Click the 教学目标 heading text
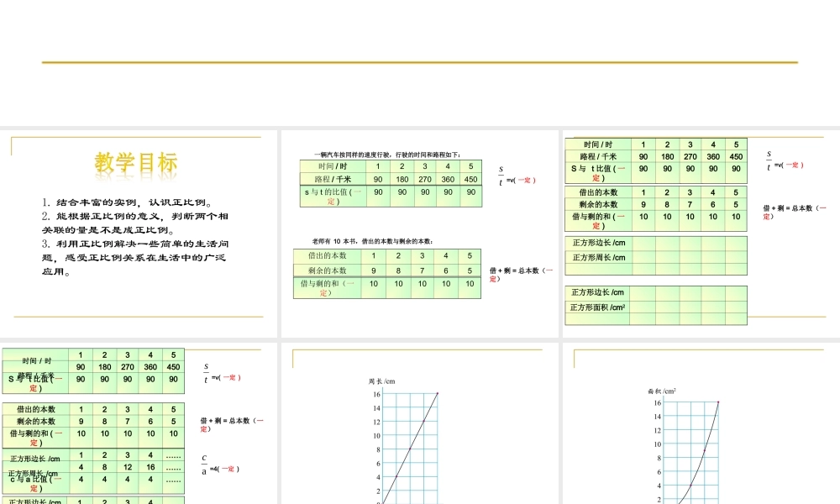 (x=136, y=162)
